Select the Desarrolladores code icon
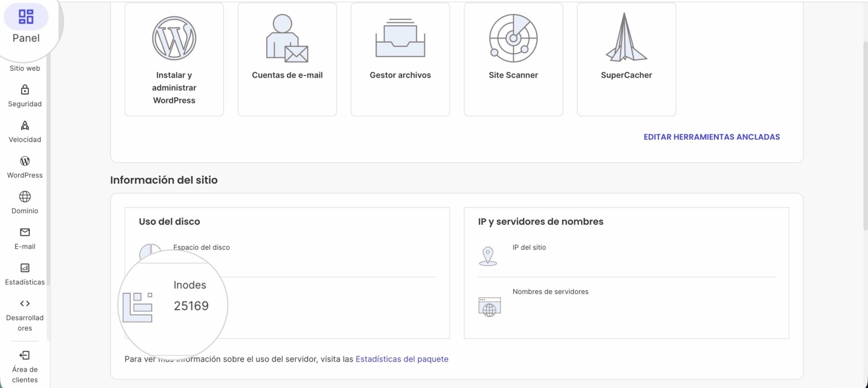The width and height of the screenshot is (868, 388). tap(25, 304)
